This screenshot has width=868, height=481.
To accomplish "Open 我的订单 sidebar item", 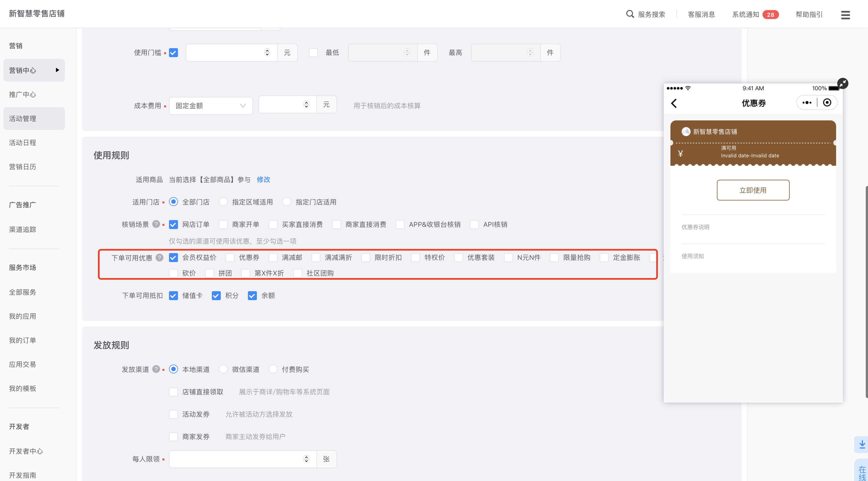I will click(x=23, y=340).
